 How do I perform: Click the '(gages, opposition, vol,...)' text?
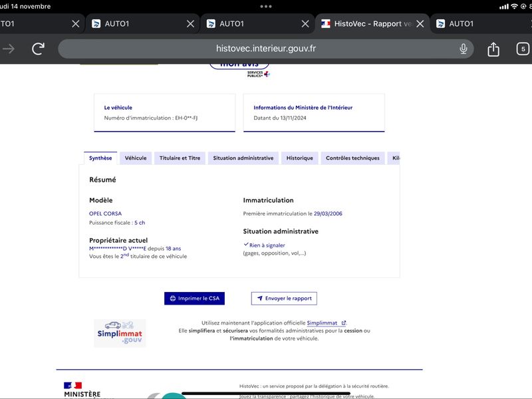tap(275, 253)
